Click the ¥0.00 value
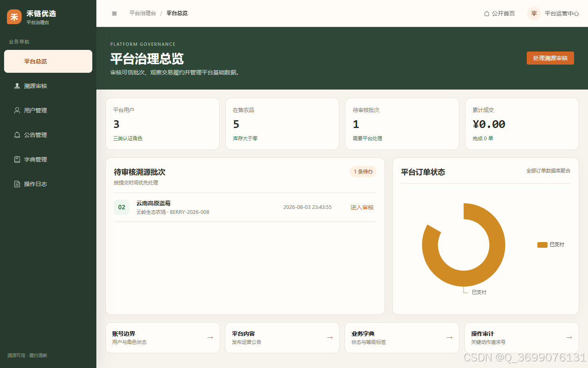The image size is (588, 368). [489, 124]
